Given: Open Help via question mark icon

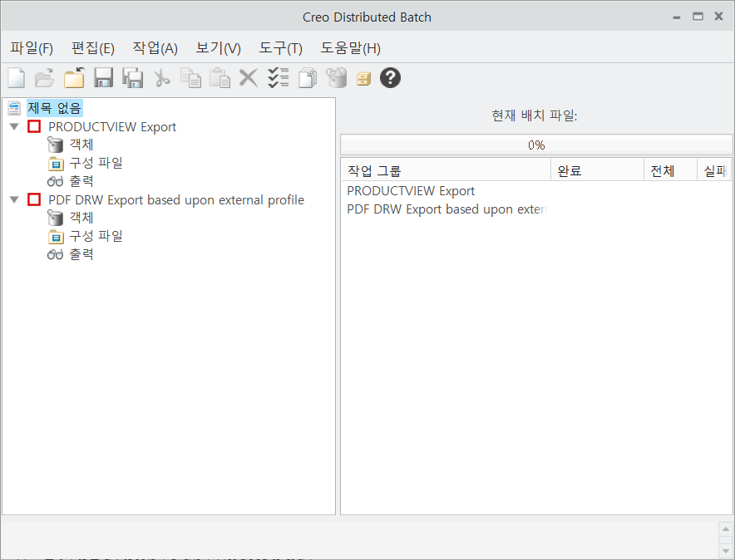Looking at the screenshot, I should 390,78.
